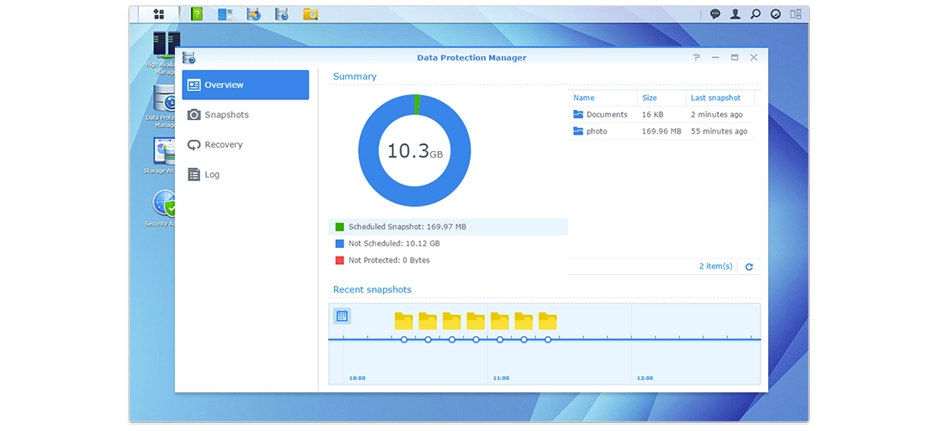Click the '55 minutes ago' cell
This screenshot has width=938, height=431.
click(x=719, y=131)
